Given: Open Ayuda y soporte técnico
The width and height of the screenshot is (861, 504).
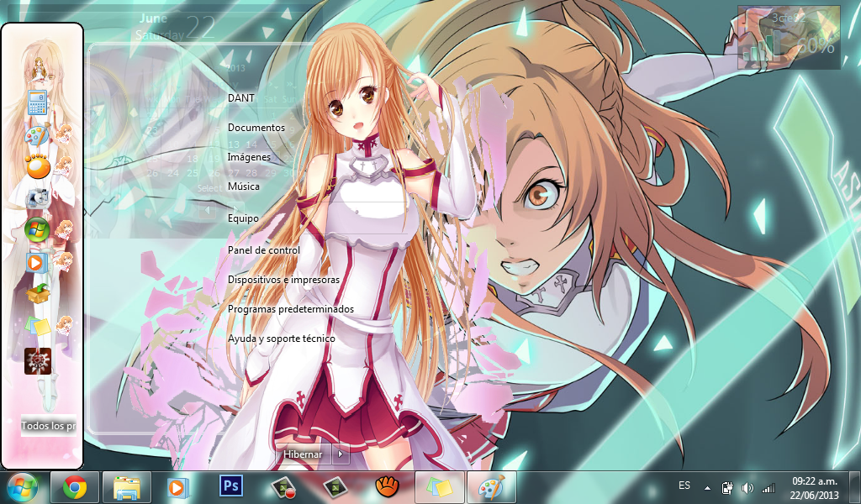Looking at the screenshot, I should coord(281,339).
